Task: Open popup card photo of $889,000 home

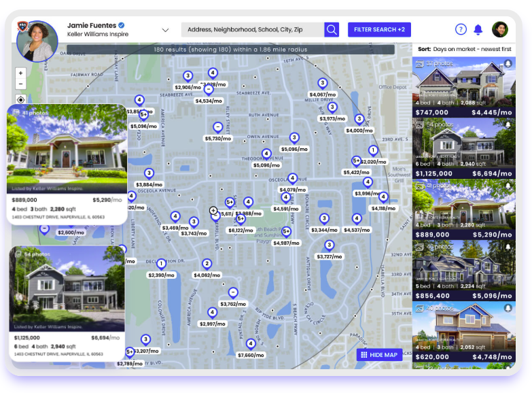Action: tap(67, 149)
